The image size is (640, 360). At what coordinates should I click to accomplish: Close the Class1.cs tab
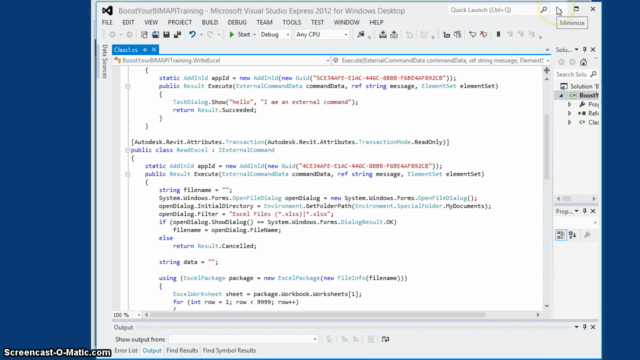click(x=154, y=50)
